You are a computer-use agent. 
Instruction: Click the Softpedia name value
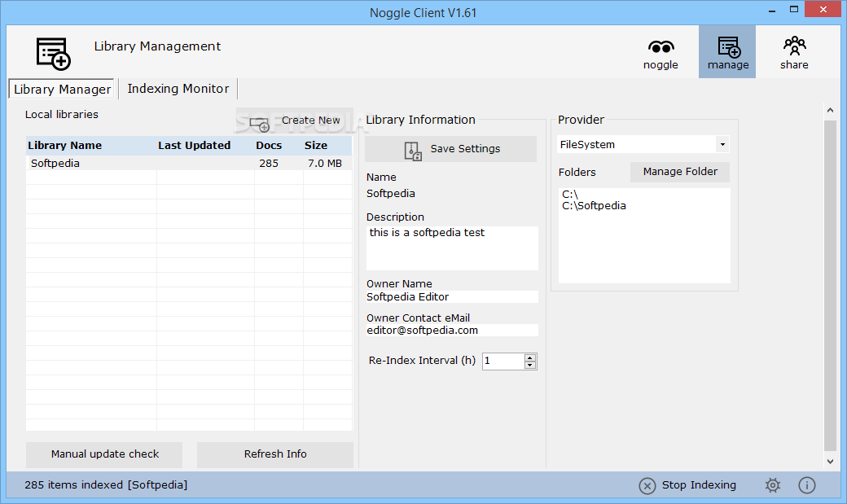click(x=391, y=194)
